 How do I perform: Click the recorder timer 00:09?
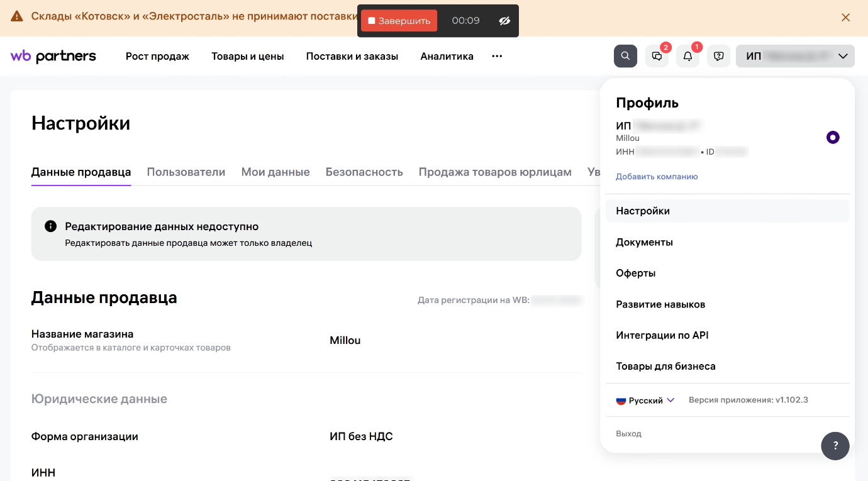point(465,21)
